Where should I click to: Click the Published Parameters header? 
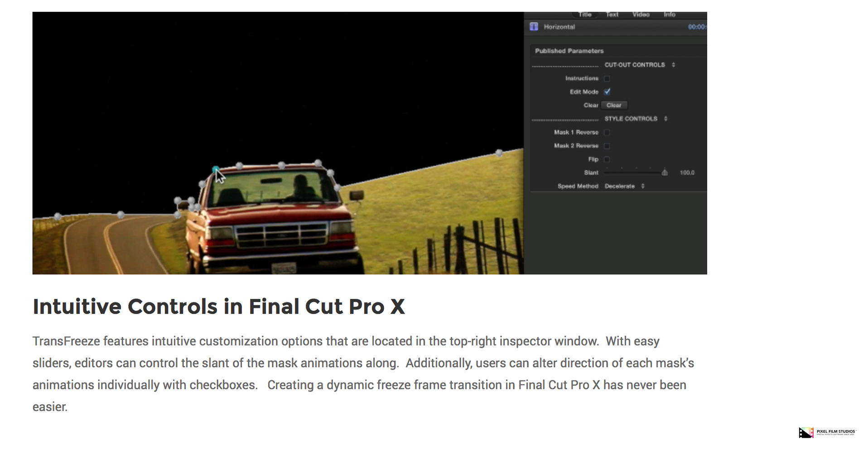569,51
